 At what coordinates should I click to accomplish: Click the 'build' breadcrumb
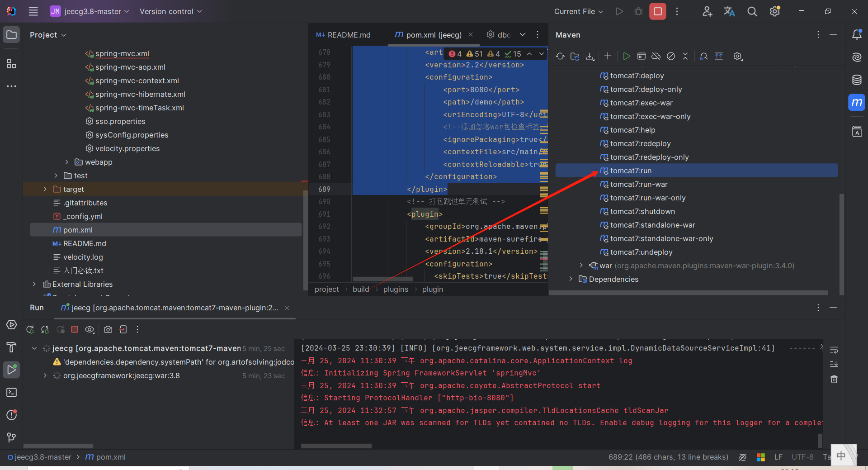pos(361,289)
